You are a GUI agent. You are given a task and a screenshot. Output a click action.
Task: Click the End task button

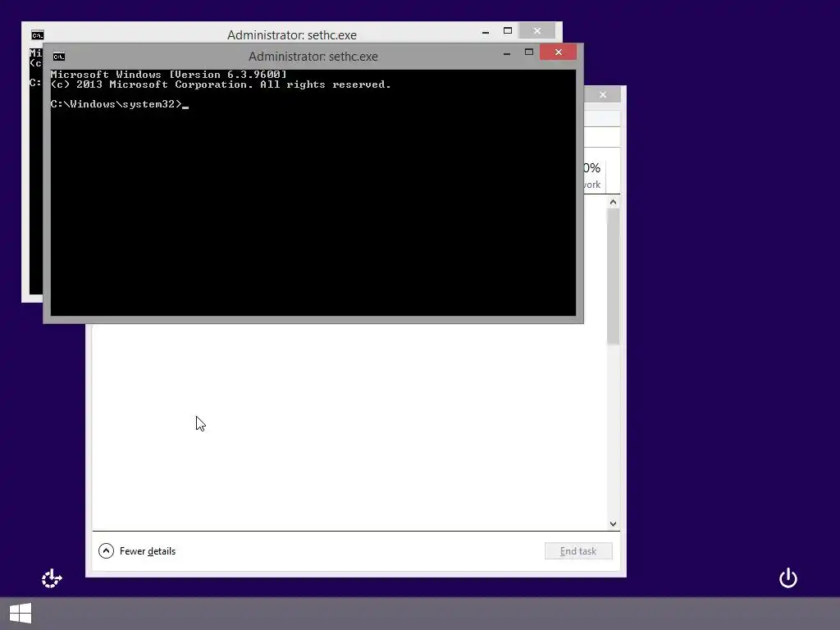click(x=578, y=550)
